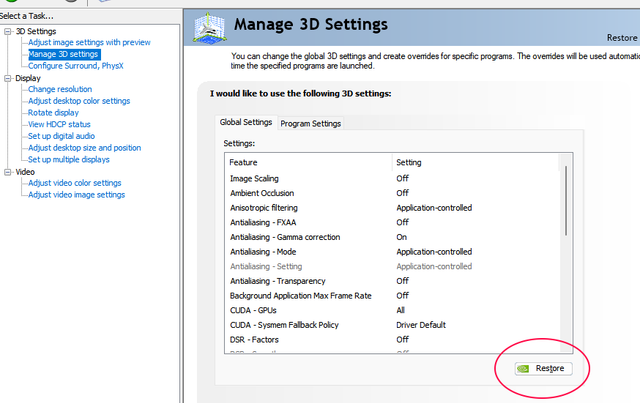
Task: Click the All value for CUDA - GPUs
Action: [x=400, y=311]
